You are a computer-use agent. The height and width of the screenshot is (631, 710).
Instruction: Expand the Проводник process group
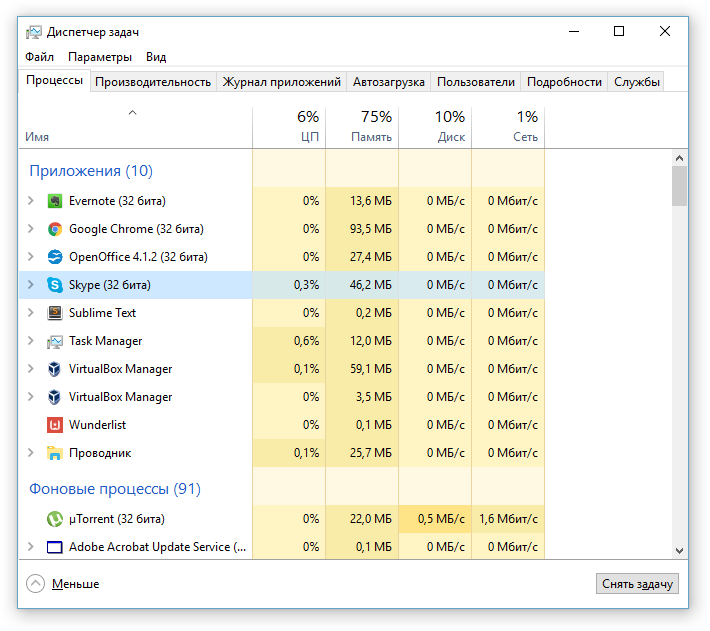tap(31, 453)
